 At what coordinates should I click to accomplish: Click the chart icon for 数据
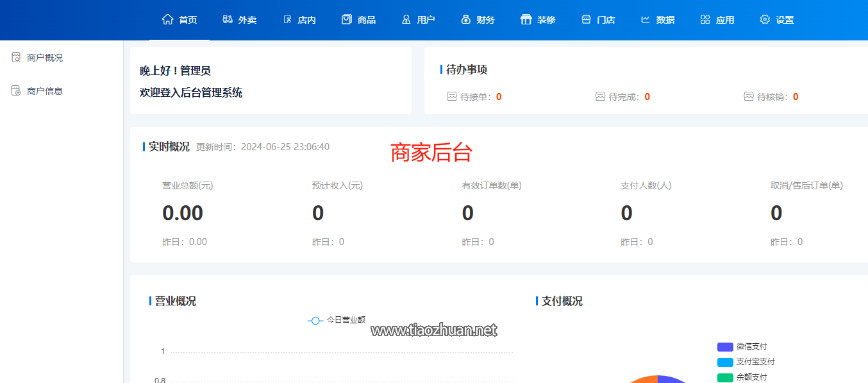646,19
